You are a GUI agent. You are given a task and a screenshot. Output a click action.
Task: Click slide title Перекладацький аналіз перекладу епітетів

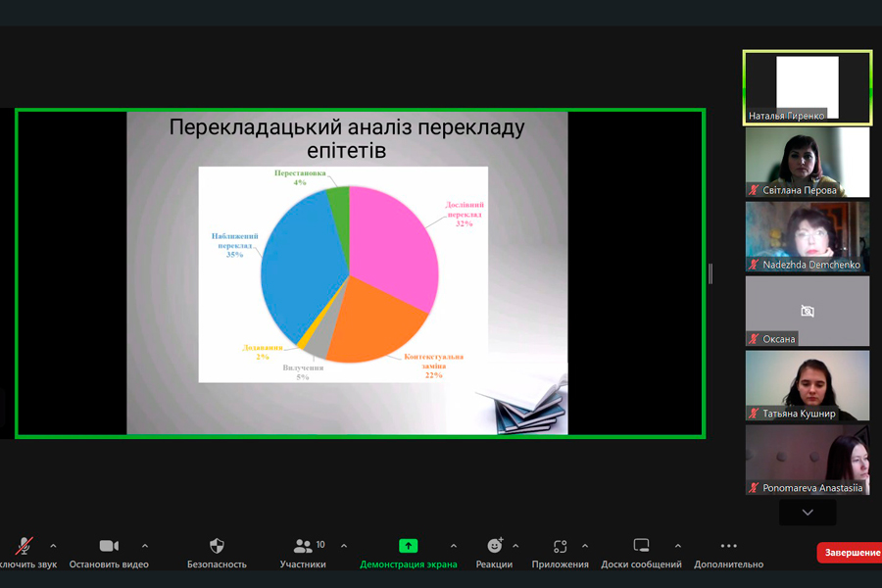tap(347, 138)
